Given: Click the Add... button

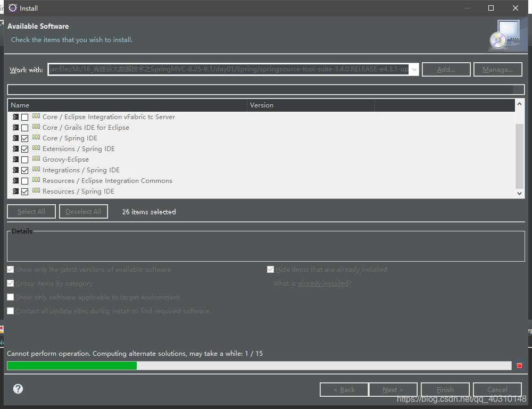Looking at the screenshot, I should [x=446, y=69].
